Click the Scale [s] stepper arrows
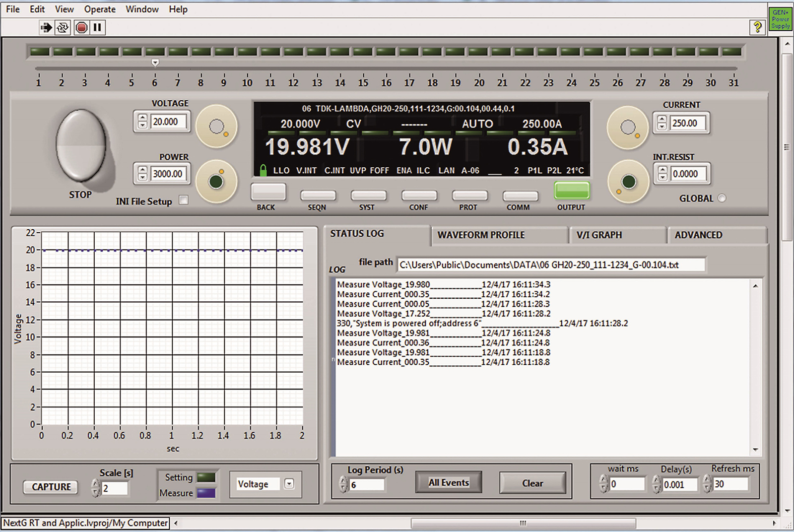794x532 pixels. click(x=96, y=488)
